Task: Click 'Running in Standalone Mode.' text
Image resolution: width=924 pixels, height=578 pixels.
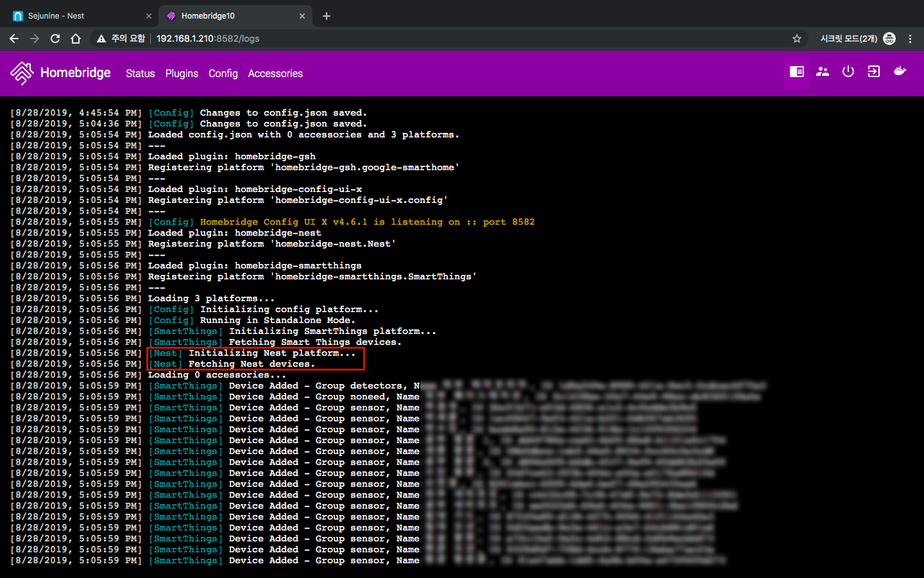Action: pyautogui.click(x=277, y=320)
